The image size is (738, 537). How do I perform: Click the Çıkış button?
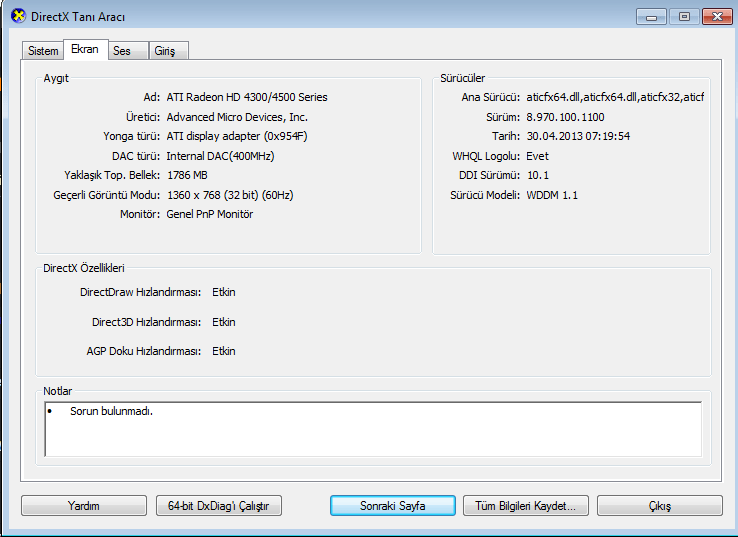(x=659, y=505)
